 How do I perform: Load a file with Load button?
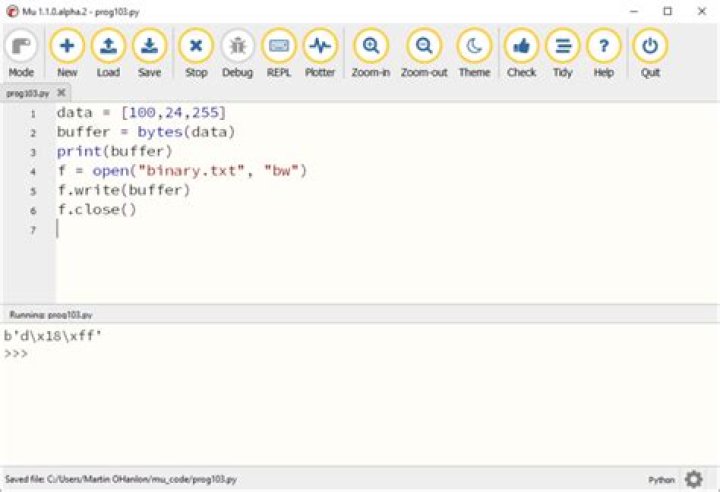tap(108, 53)
